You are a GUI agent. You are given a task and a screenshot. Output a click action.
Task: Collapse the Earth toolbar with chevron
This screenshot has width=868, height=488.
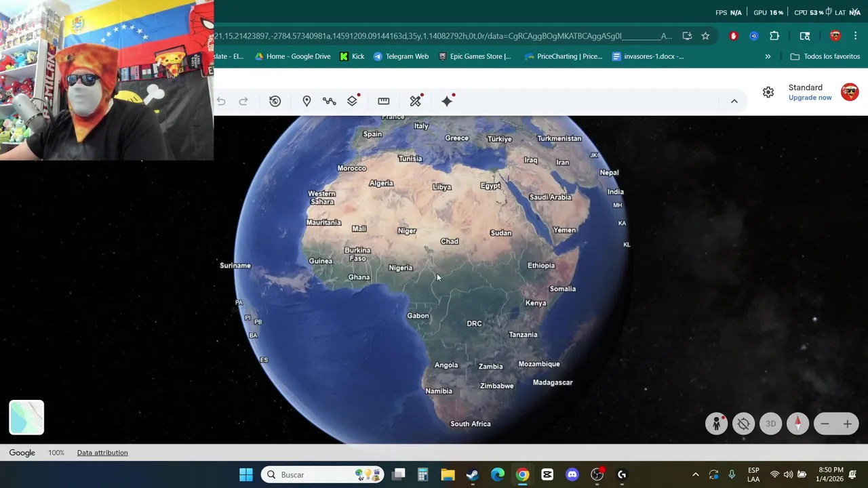click(x=734, y=101)
